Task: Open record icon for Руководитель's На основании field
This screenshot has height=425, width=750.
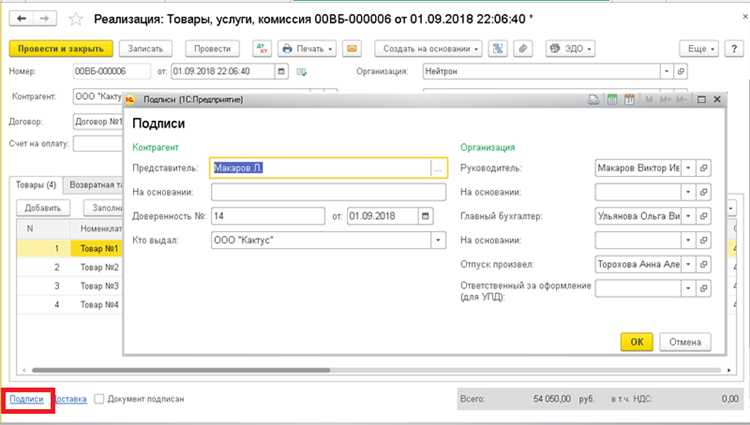Action: coord(704,192)
